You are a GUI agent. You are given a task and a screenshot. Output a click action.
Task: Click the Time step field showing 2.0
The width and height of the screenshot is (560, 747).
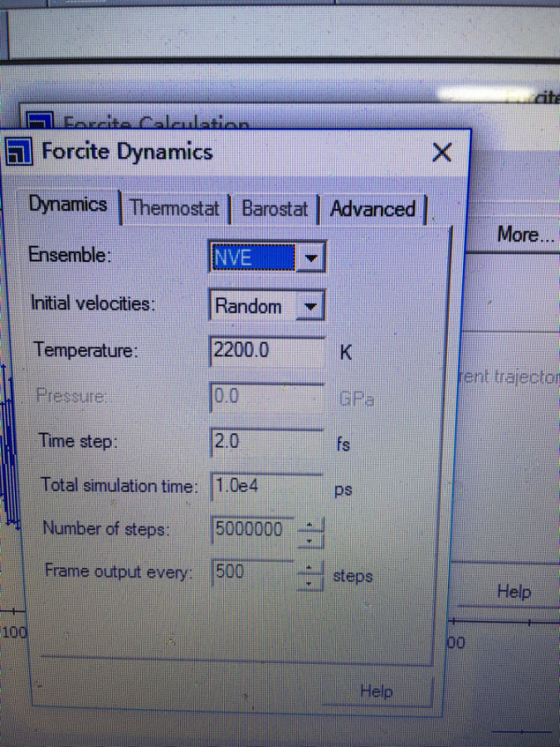coord(266,442)
